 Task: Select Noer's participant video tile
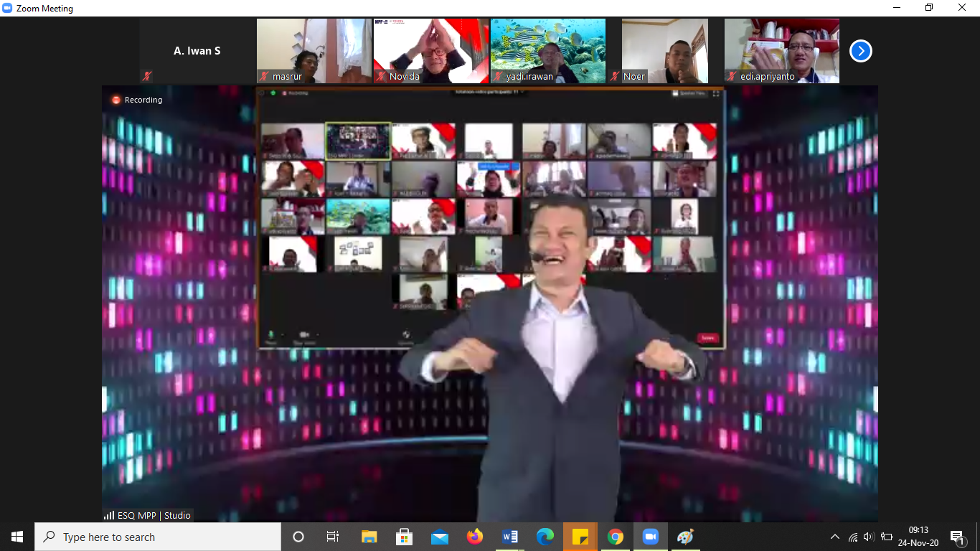click(664, 50)
